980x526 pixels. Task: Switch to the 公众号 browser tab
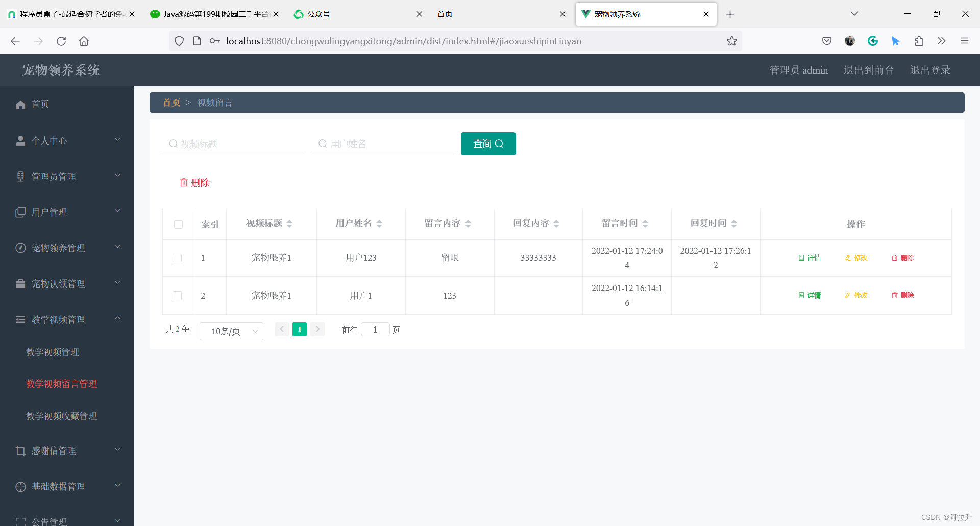click(357, 14)
